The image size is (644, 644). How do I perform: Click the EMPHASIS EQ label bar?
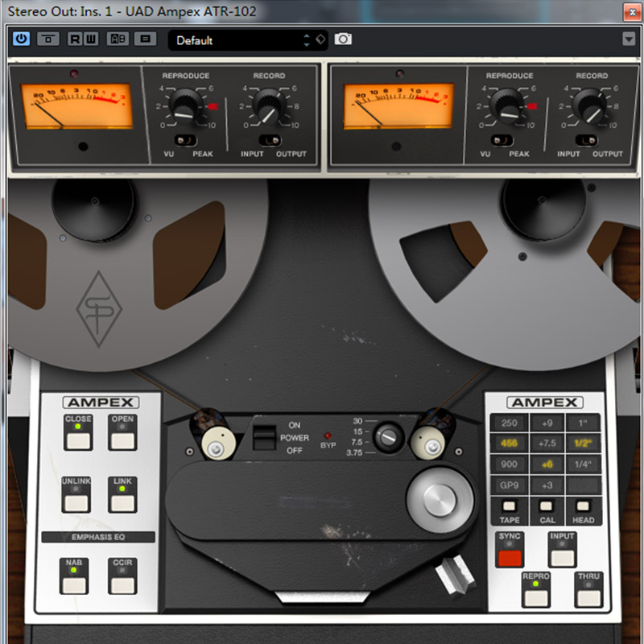pyautogui.click(x=98, y=537)
